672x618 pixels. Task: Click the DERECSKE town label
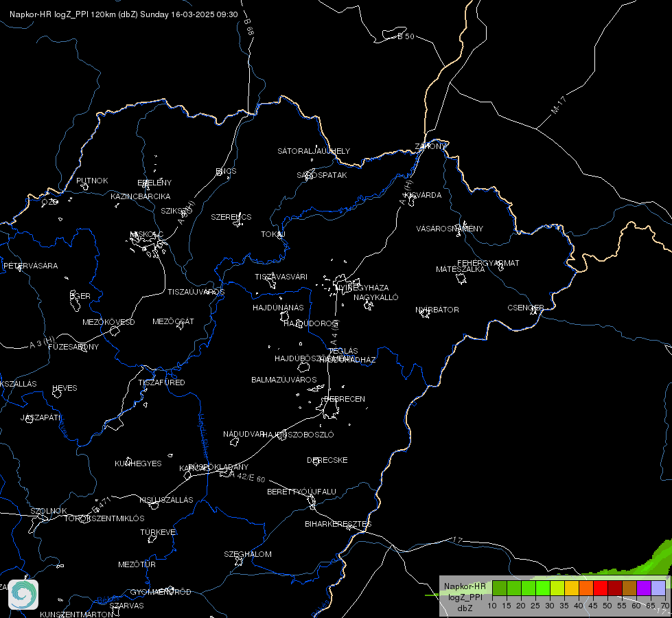point(327,460)
